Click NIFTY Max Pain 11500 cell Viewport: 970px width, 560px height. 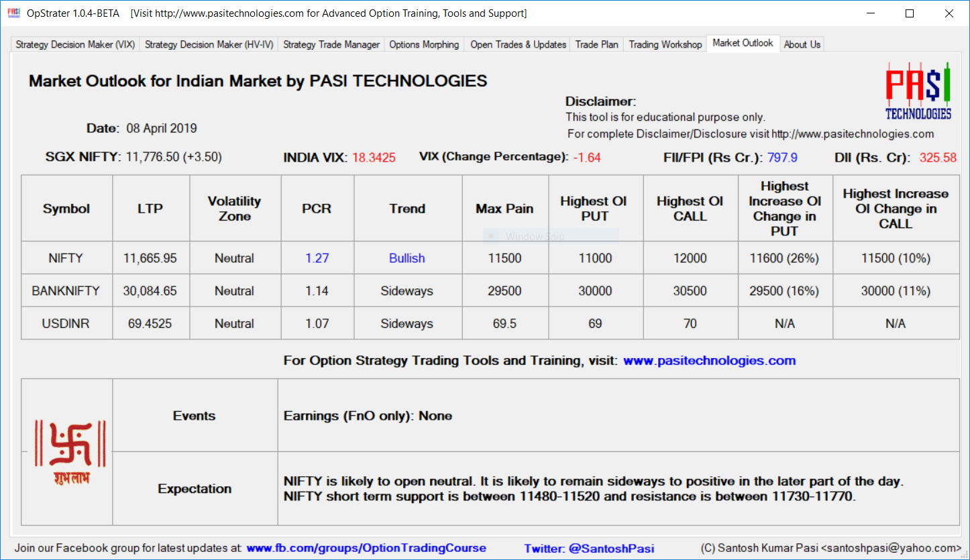pos(505,258)
